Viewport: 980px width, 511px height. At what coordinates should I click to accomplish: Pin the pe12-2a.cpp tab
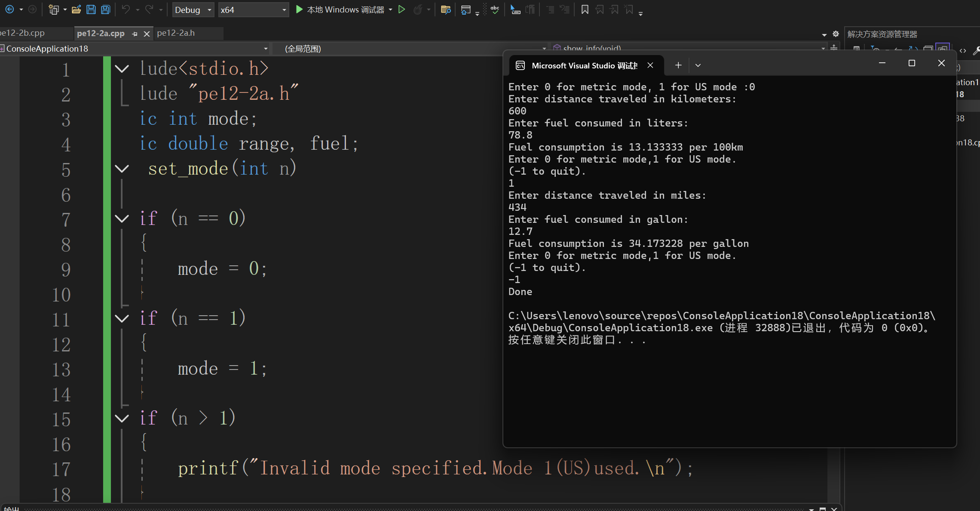[x=135, y=34]
